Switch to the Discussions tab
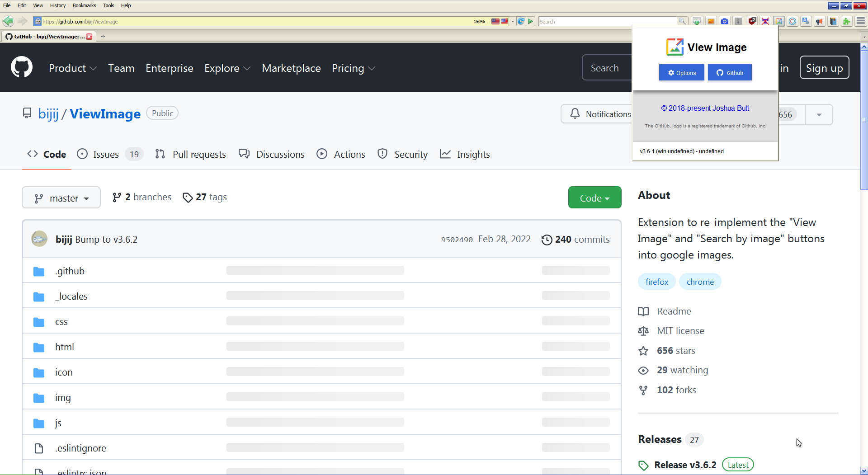Viewport: 868px width, 475px height. tap(271, 154)
